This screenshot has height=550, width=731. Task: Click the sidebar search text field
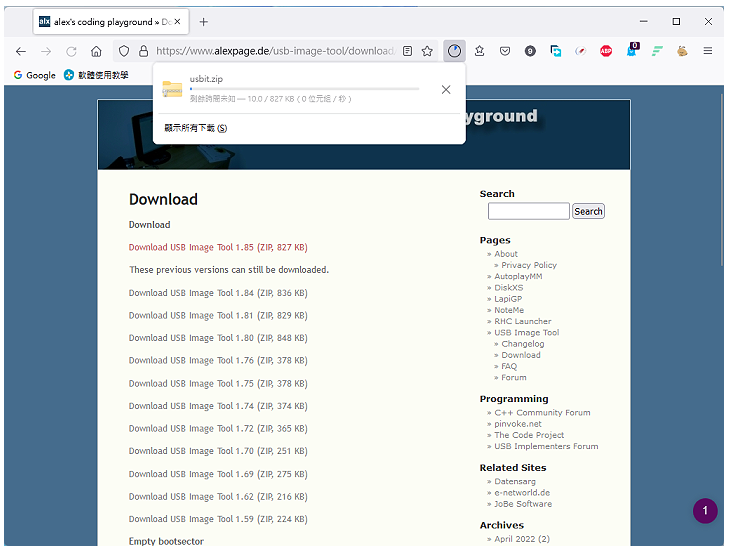(529, 211)
